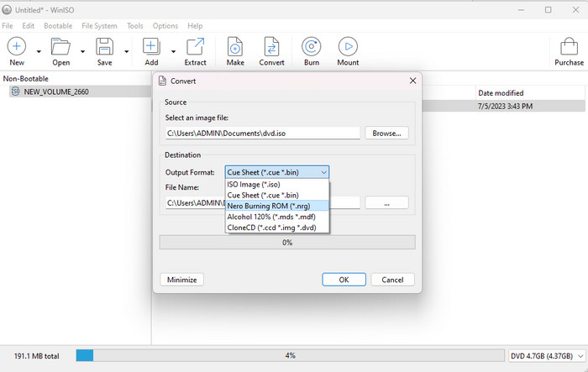Click the WinISO app icon in title bar

pos(7,10)
